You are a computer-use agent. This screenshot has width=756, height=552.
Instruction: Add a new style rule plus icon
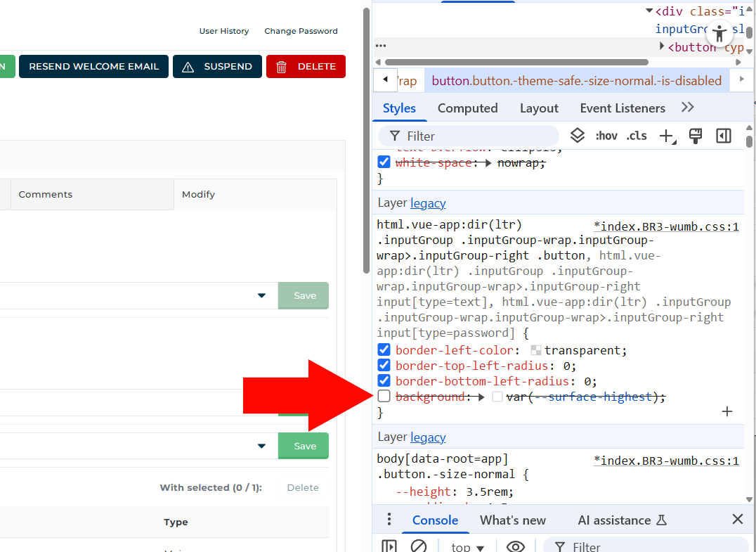(667, 136)
